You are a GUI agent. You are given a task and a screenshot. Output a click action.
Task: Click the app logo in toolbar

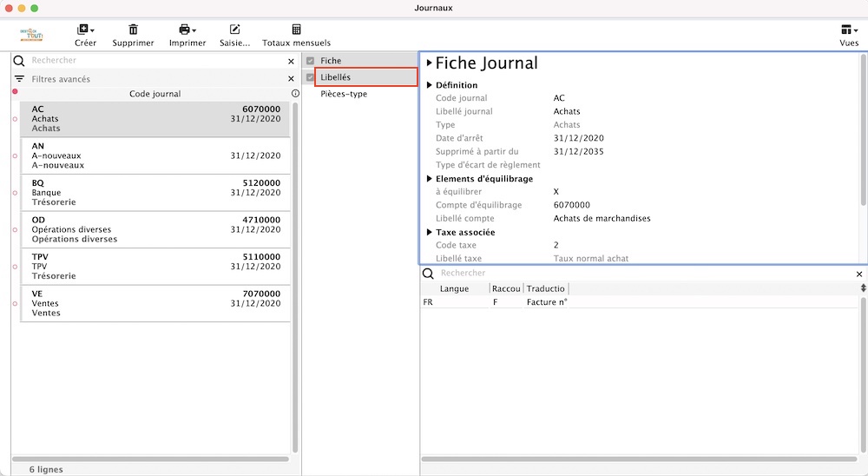31,35
